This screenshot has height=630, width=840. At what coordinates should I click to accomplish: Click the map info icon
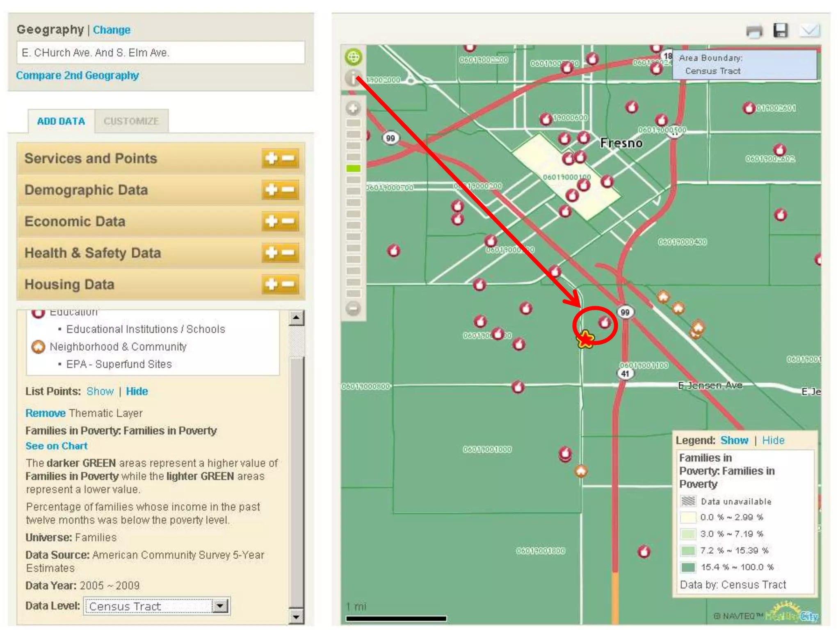tap(352, 78)
